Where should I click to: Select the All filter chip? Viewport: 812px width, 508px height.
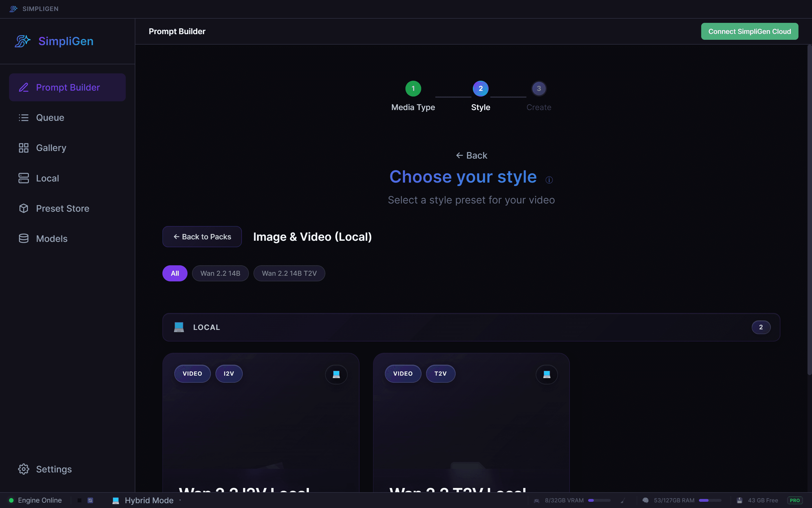click(x=175, y=273)
